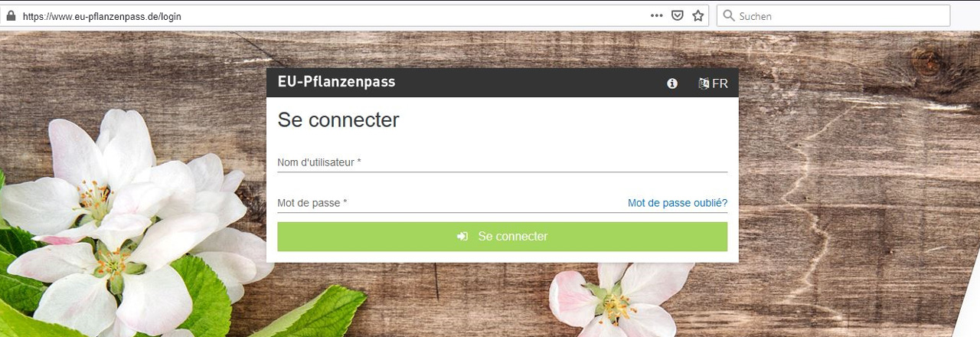Open the FR language selector
The width and height of the screenshot is (980, 337).
coord(713,83)
